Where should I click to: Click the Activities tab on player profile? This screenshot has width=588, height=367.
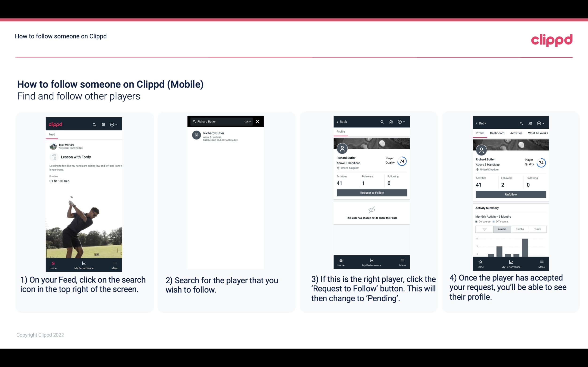[x=516, y=133]
